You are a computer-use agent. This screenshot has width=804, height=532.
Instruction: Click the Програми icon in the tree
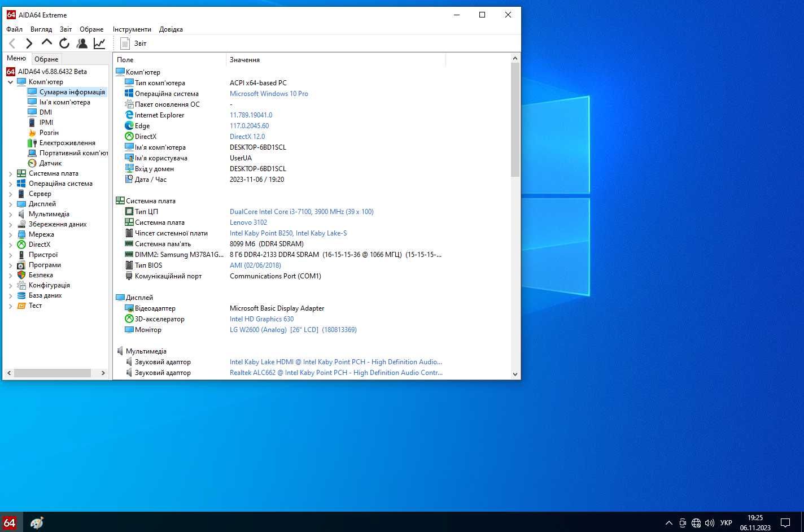[x=21, y=265]
